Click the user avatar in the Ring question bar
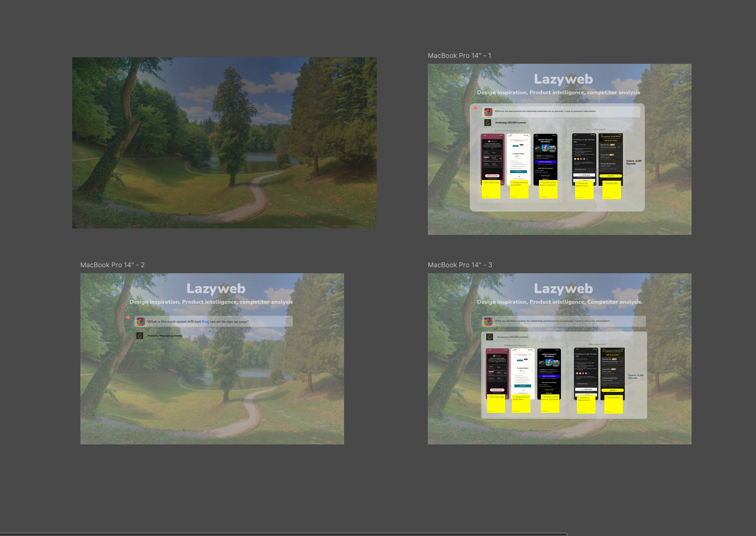 point(141,321)
